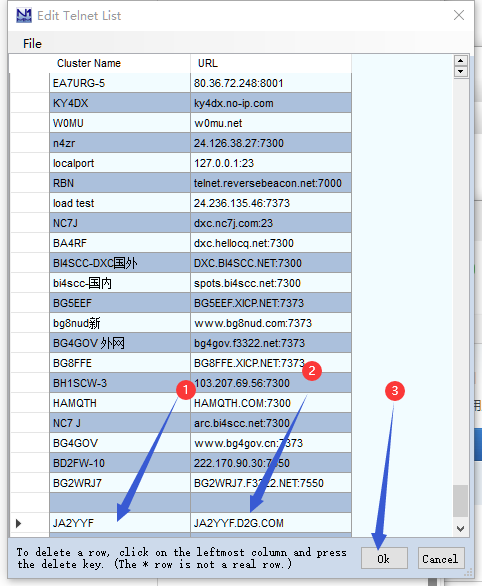Click the N1MM app icon in title bar
This screenshot has height=586, width=482.
[24, 15]
